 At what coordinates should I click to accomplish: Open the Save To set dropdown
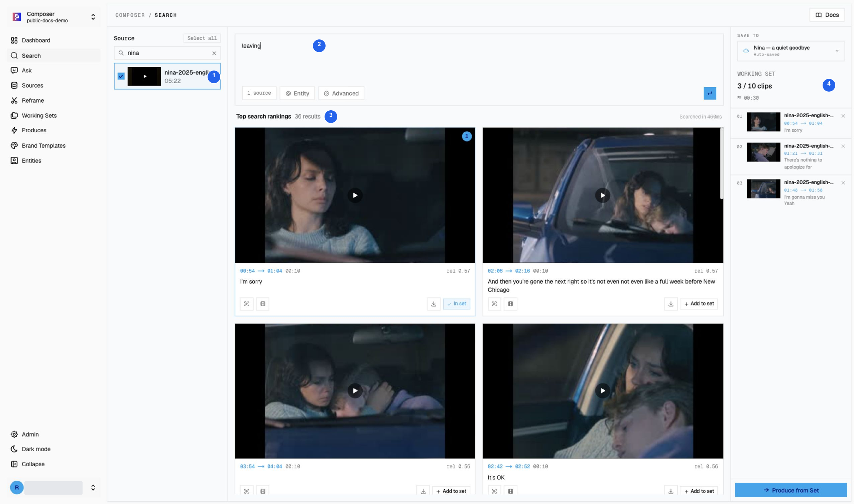tap(790, 51)
